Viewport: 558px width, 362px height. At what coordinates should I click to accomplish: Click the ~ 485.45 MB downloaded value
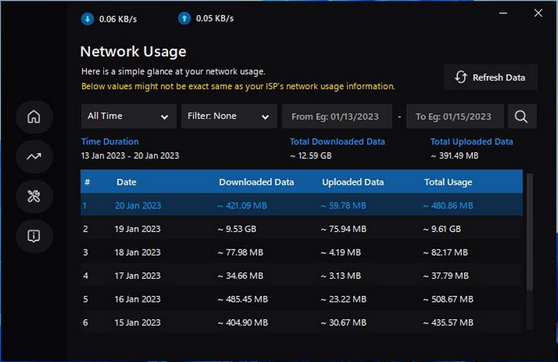[243, 299]
